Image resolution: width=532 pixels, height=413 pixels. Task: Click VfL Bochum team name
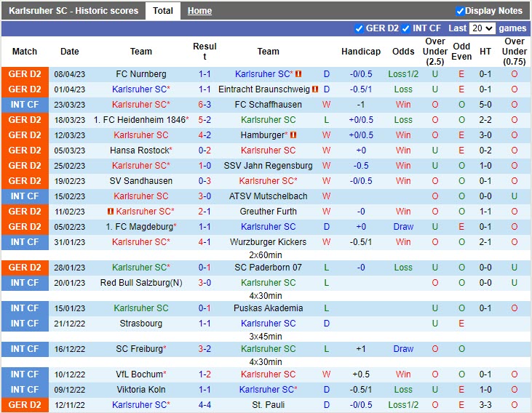pyautogui.click(x=139, y=374)
